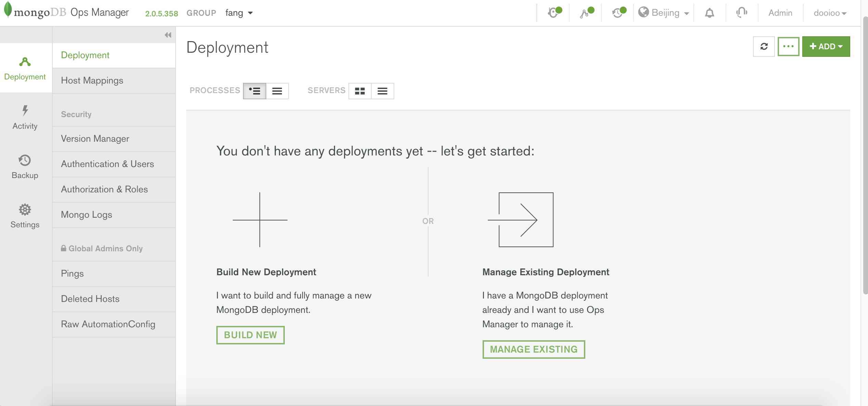Collapse the sidebar with double-arrow icon
Image resolution: width=868 pixels, height=406 pixels.
pos(168,35)
